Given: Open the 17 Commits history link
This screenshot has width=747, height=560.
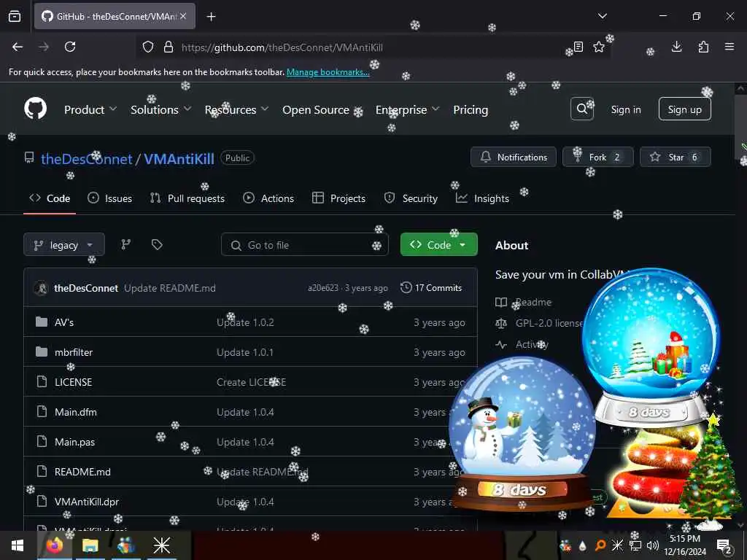Looking at the screenshot, I should coord(431,287).
